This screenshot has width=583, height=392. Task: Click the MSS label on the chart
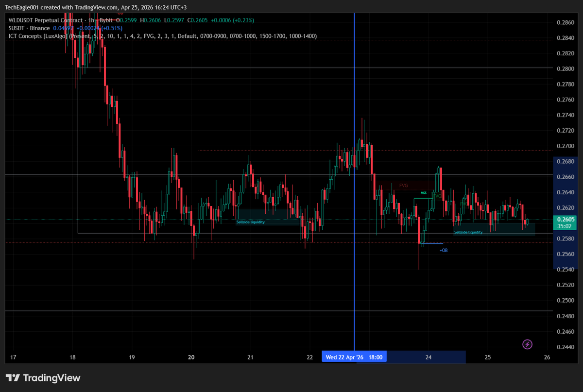click(x=424, y=193)
